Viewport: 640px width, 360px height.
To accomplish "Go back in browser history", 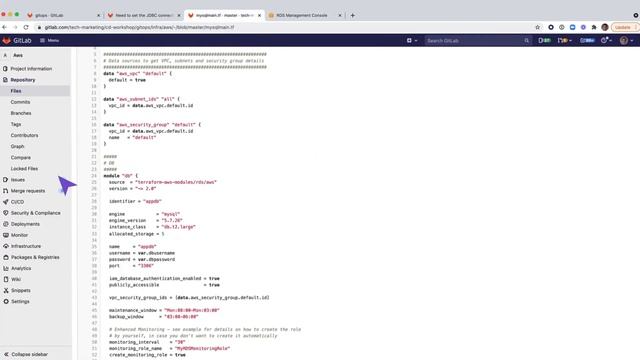I will (x=4, y=27).
